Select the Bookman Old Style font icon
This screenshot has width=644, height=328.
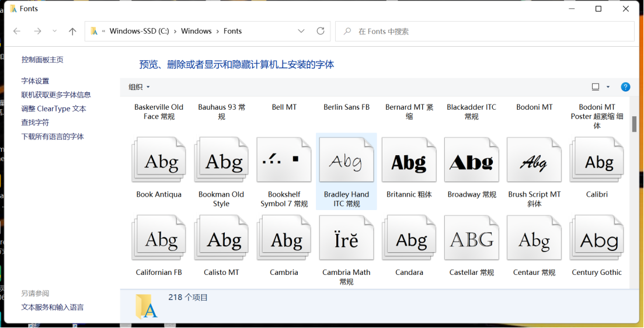click(221, 160)
